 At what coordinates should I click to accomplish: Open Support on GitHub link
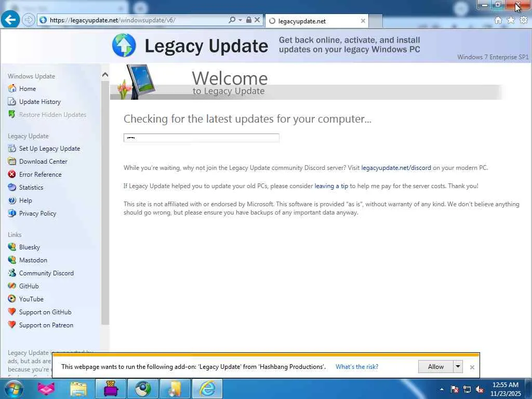45,312
